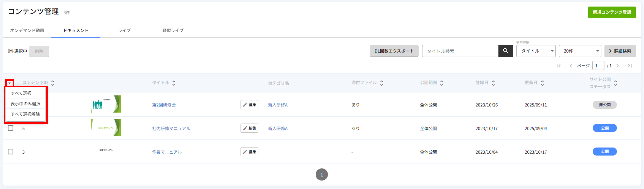The image size is (644, 189).
Task: Open the 20件 per-page dropdown
Action: coord(580,51)
